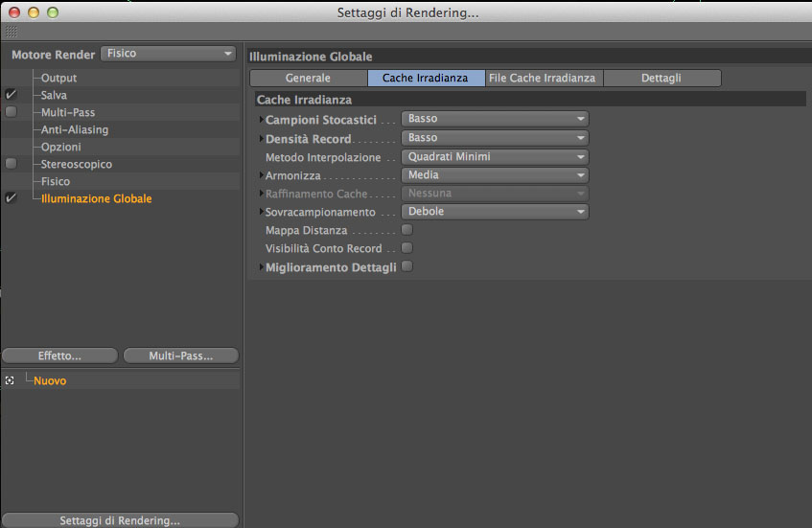Select the Stereoscopico settings entry
Viewport: 812px width, 528px height.
(x=76, y=164)
